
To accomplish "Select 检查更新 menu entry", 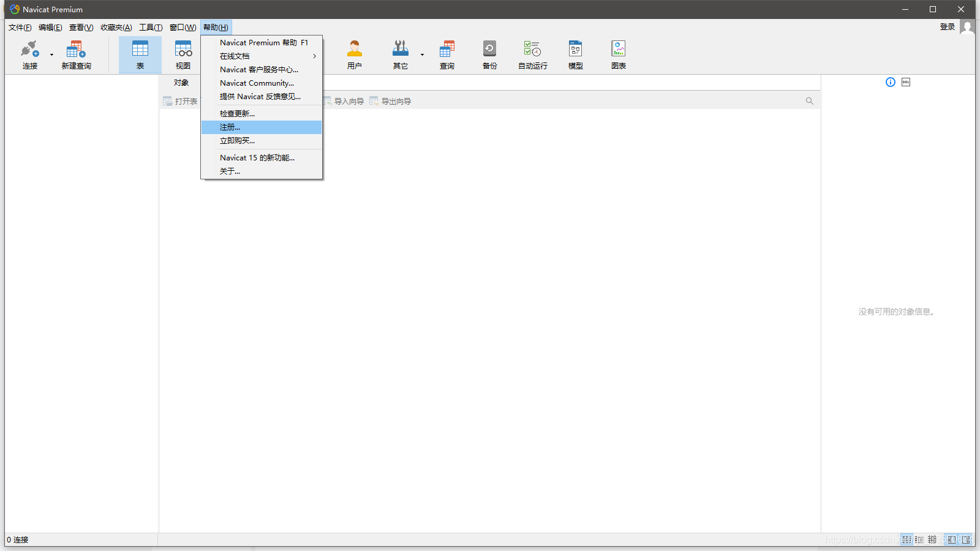I will 262,113.
